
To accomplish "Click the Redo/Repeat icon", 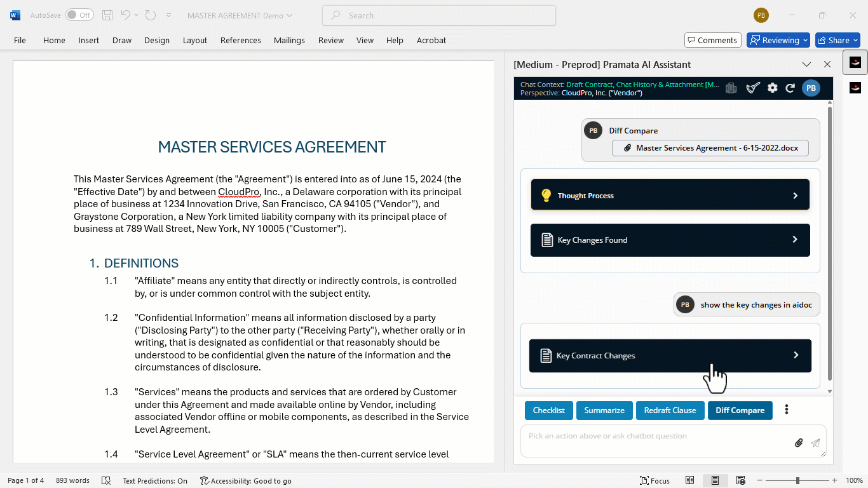I will 151,15.
